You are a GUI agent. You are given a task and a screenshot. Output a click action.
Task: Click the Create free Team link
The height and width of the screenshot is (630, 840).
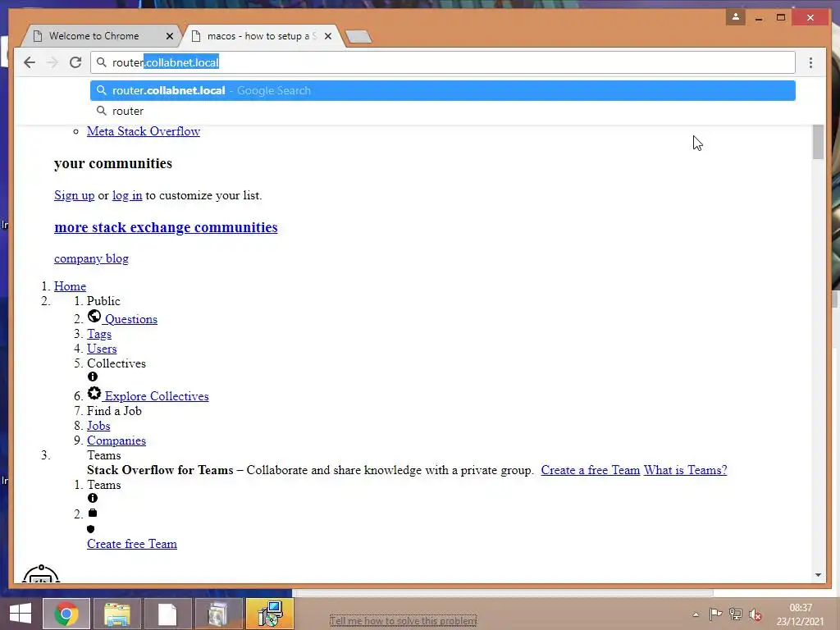point(132,545)
